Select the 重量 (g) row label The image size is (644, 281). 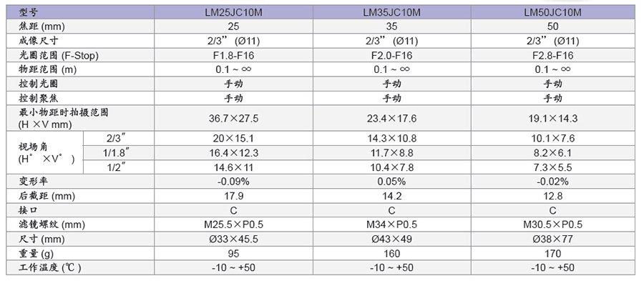pos(36,254)
